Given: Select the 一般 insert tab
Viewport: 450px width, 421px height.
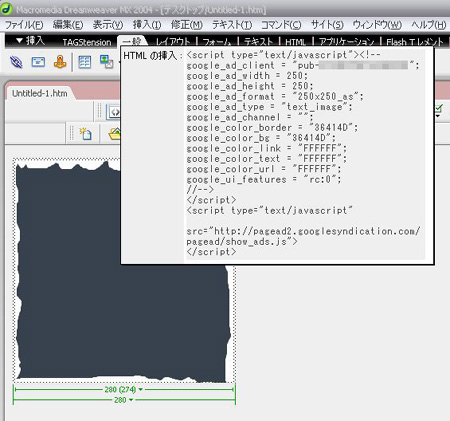Looking at the screenshot, I should tap(132, 41).
